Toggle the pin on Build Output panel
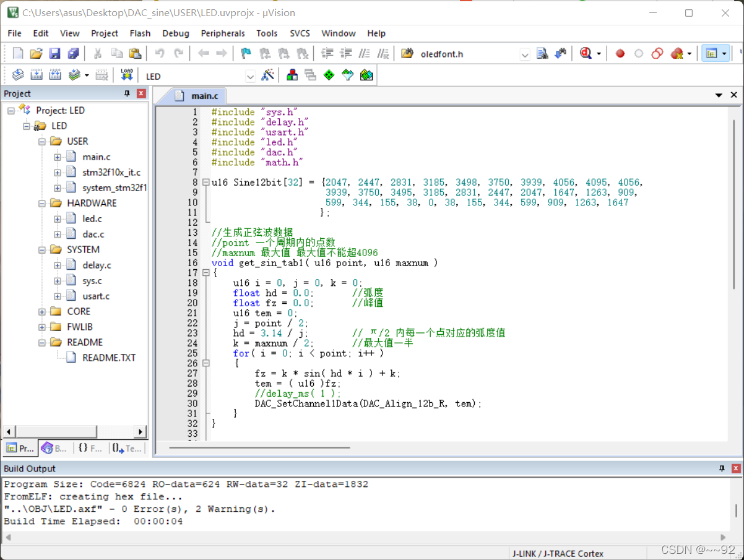Viewport: 744px width, 560px height. click(x=722, y=468)
